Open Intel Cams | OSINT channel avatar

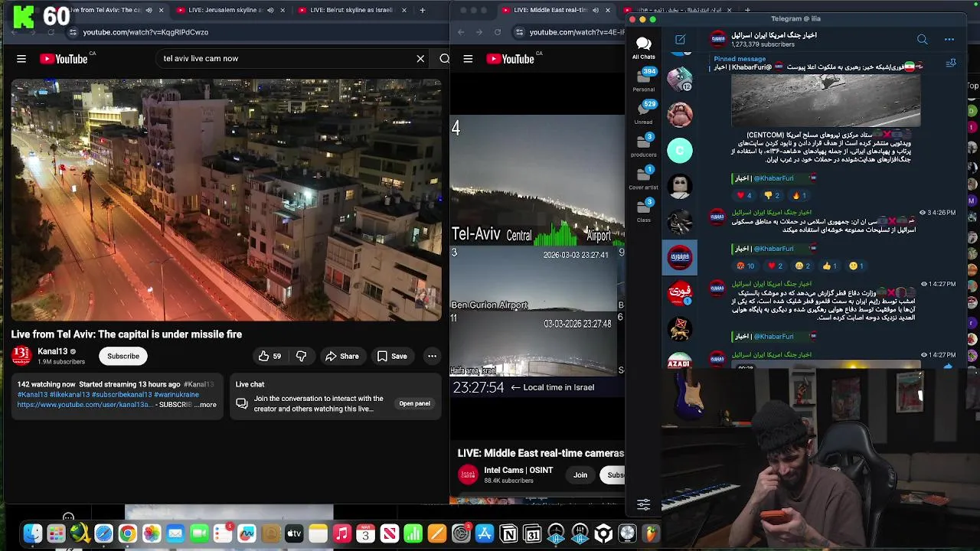[468, 475]
